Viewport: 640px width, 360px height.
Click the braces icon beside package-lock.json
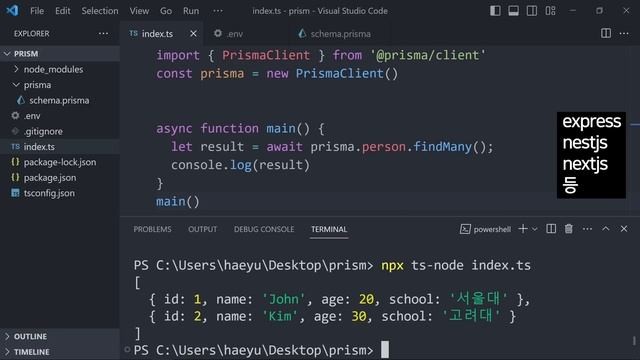pyautogui.click(x=16, y=162)
